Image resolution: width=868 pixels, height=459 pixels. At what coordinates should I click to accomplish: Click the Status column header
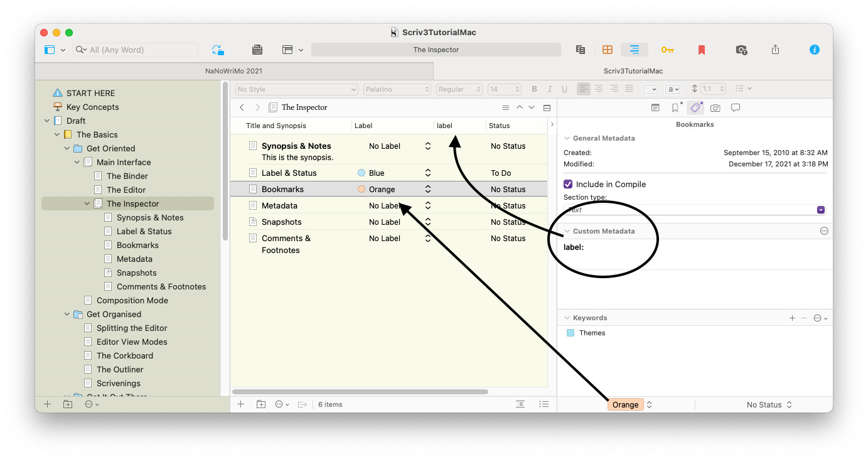pos(500,126)
